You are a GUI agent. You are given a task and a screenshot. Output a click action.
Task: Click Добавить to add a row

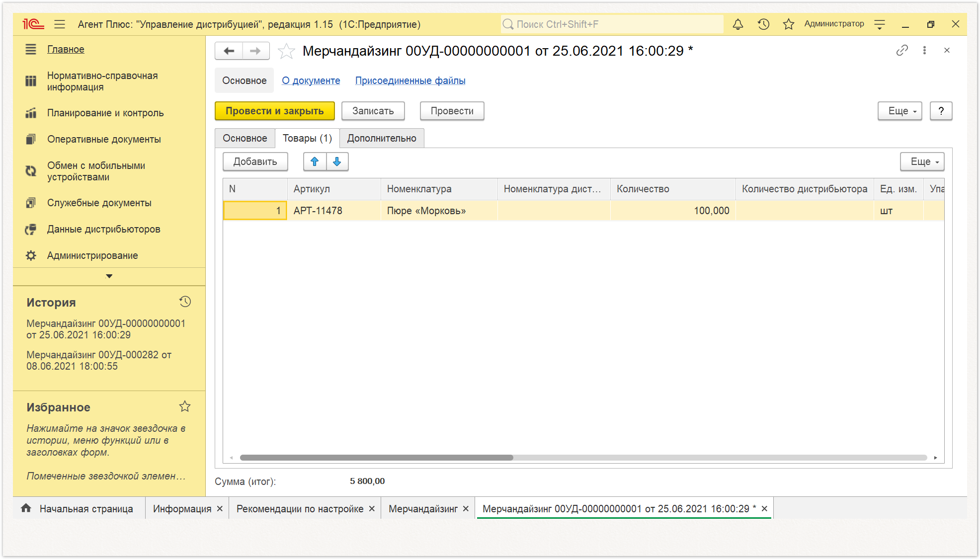[255, 161]
